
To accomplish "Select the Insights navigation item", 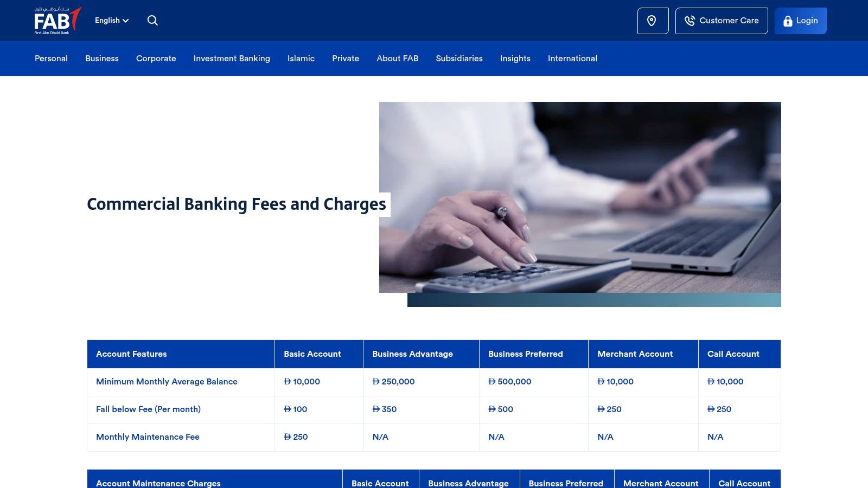I will pos(514,58).
